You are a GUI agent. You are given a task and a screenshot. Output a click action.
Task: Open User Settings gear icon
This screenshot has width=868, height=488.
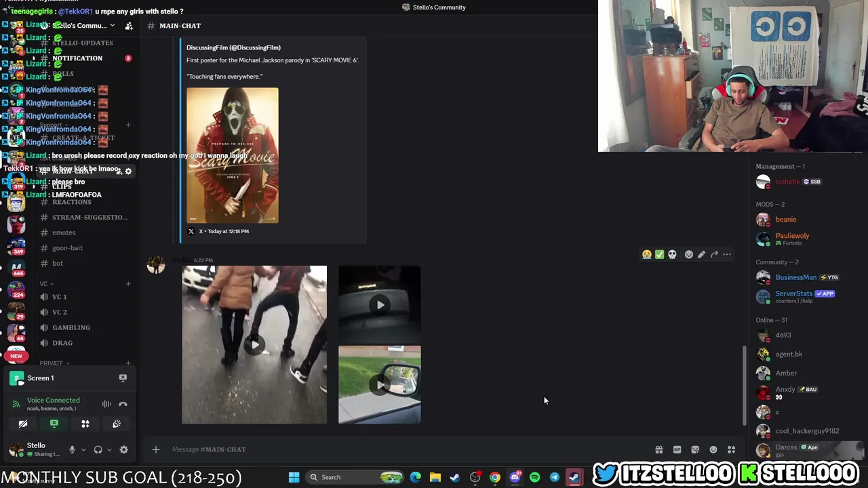123,449
